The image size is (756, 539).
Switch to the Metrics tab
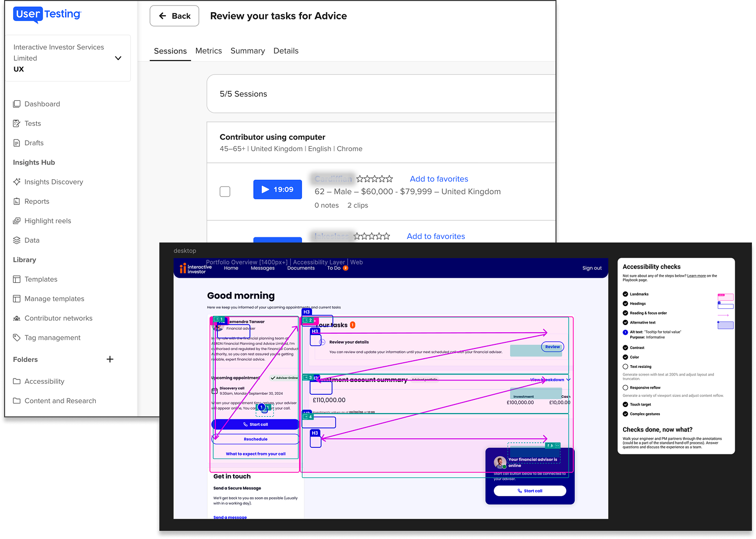(x=209, y=51)
